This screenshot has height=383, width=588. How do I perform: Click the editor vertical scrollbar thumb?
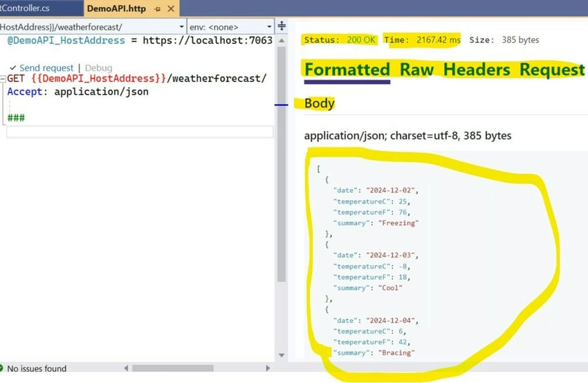pyautogui.click(x=282, y=163)
